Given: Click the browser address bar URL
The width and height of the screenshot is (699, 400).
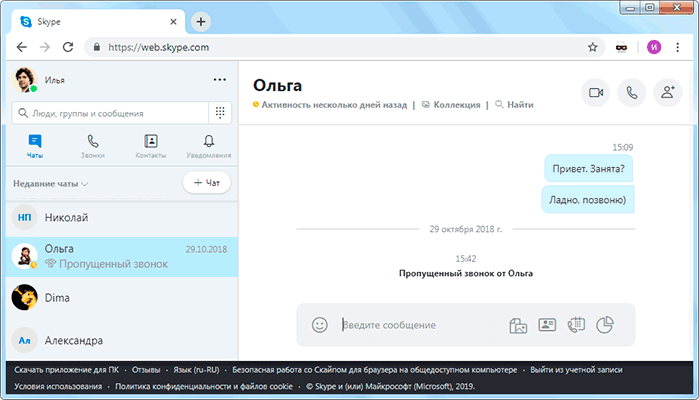Looking at the screenshot, I should click(158, 47).
